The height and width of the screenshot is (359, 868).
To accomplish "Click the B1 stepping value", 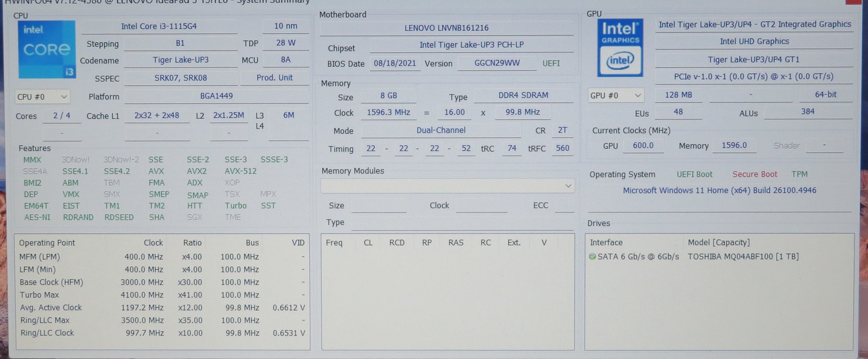I will (180, 43).
